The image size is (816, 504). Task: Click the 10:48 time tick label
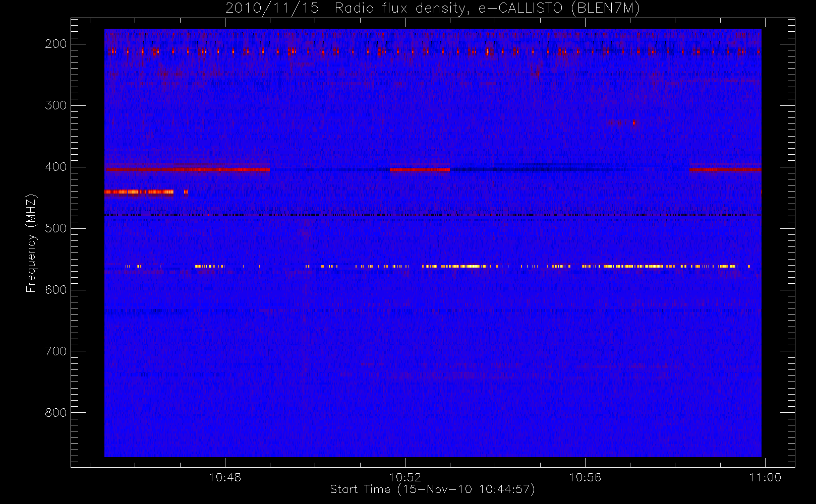pos(225,477)
